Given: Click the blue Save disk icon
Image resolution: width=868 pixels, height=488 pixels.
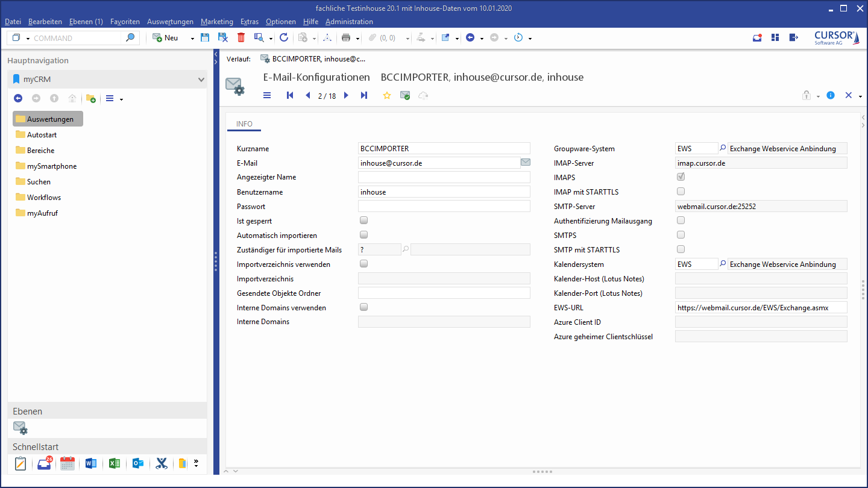Looking at the screenshot, I should point(205,38).
